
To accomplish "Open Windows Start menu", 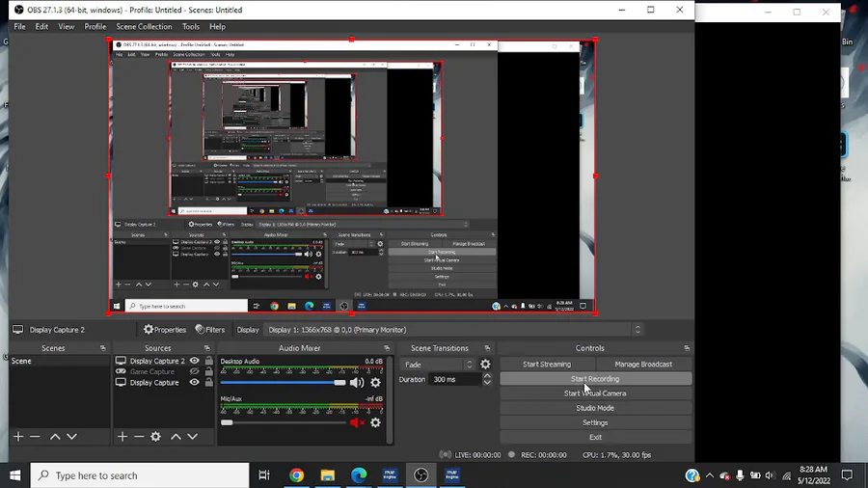I will (14, 475).
